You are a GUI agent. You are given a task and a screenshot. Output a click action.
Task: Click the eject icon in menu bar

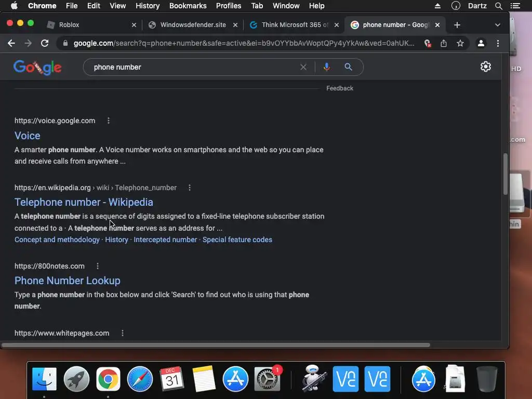tap(437, 6)
